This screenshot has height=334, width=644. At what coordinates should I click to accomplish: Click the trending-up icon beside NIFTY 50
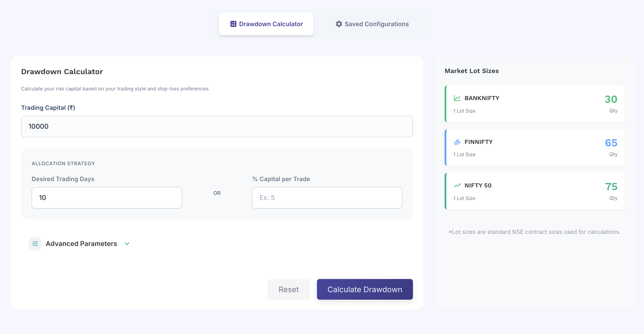point(457,185)
